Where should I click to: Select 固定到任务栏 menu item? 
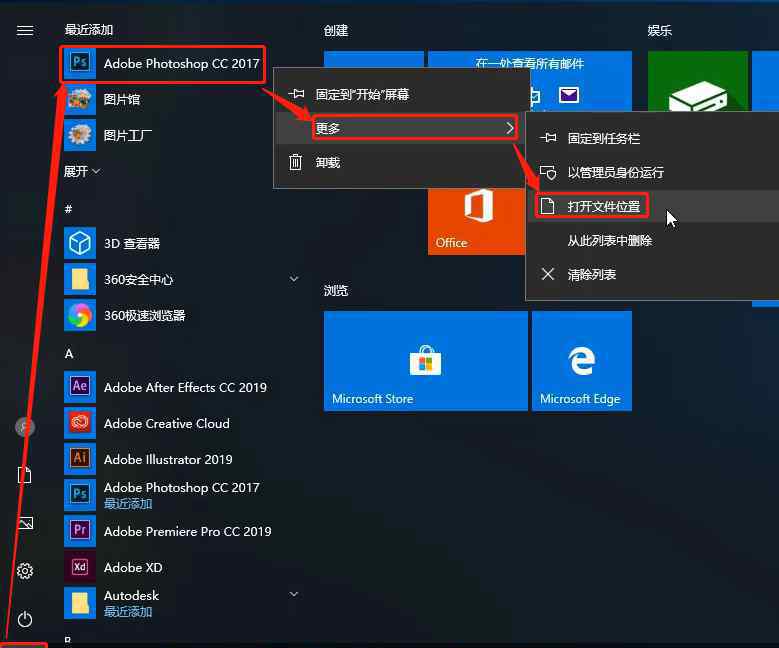[603, 138]
